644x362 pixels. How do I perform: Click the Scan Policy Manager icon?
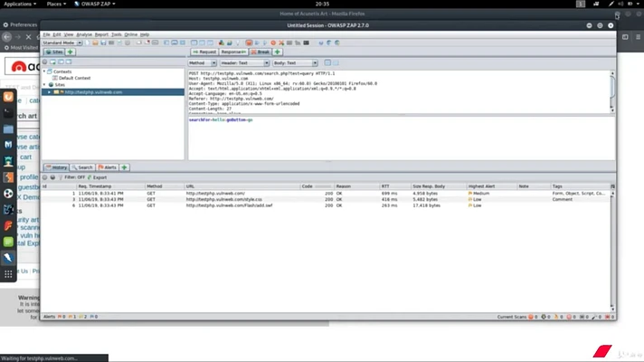[289, 43]
